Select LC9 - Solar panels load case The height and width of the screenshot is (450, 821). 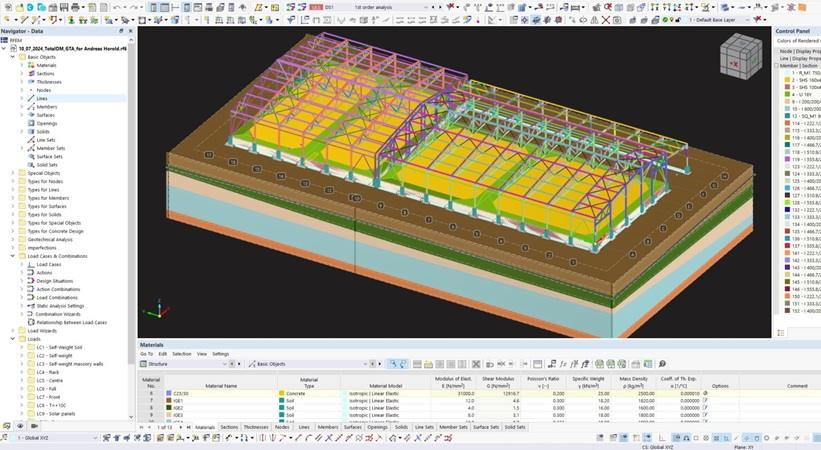[x=56, y=413]
